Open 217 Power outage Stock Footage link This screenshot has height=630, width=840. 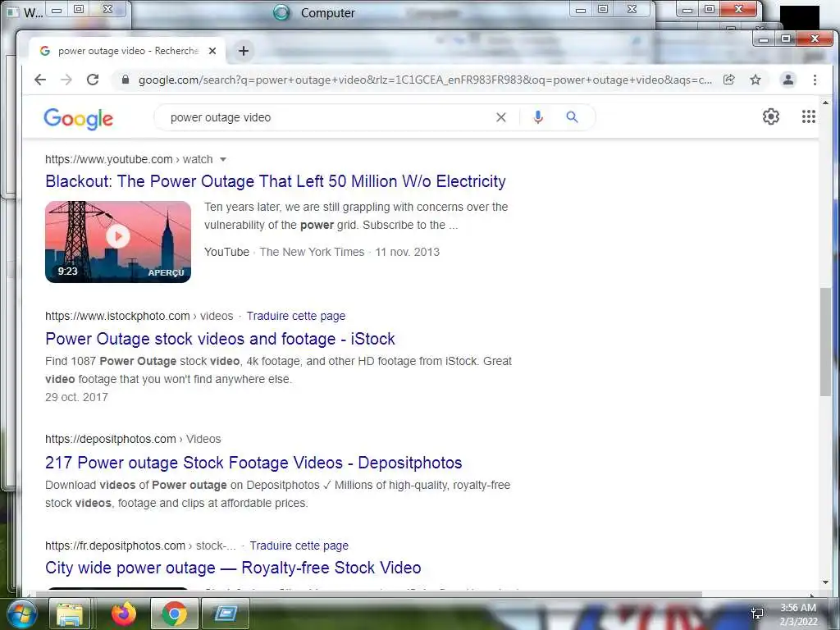[253, 463]
